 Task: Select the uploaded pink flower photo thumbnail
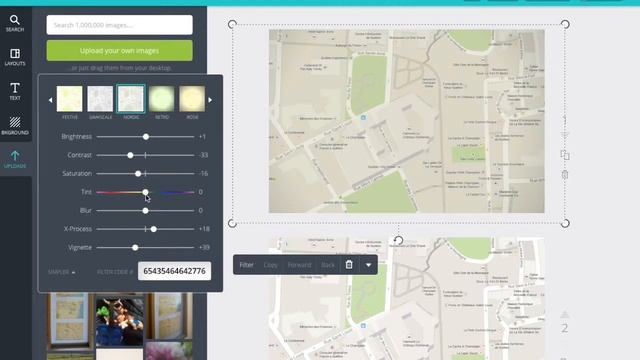tap(169, 351)
